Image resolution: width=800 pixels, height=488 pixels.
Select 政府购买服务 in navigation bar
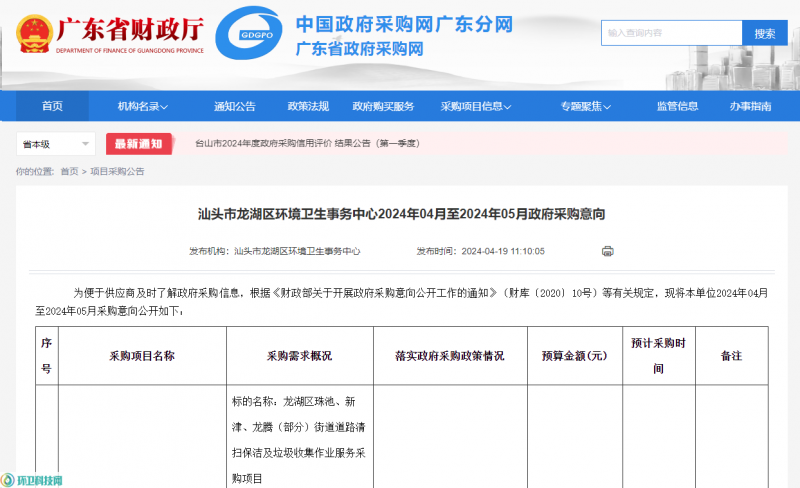(x=383, y=106)
